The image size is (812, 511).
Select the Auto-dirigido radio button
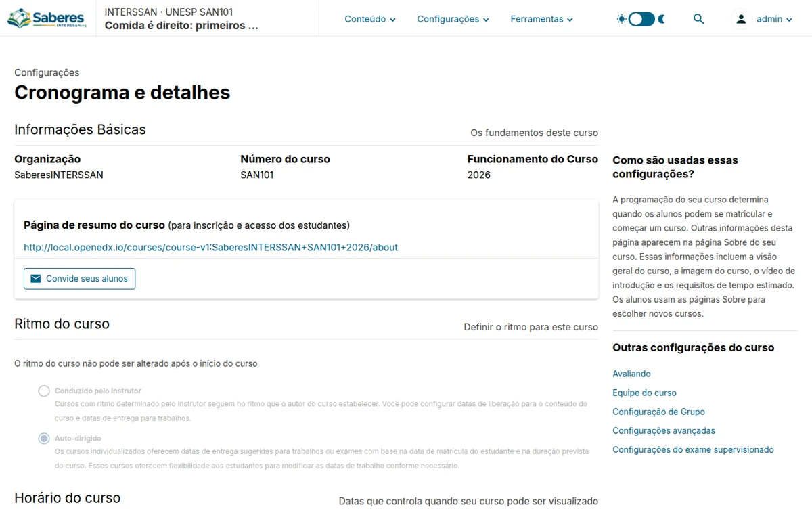click(44, 439)
